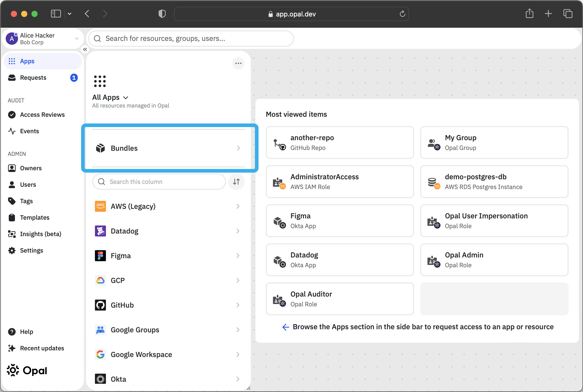Image resolution: width=583 pixels, height=392 pixels.
Task: Click the Recent updates sparkle icon
Action: pyautogui.click(x=12, y=348)
